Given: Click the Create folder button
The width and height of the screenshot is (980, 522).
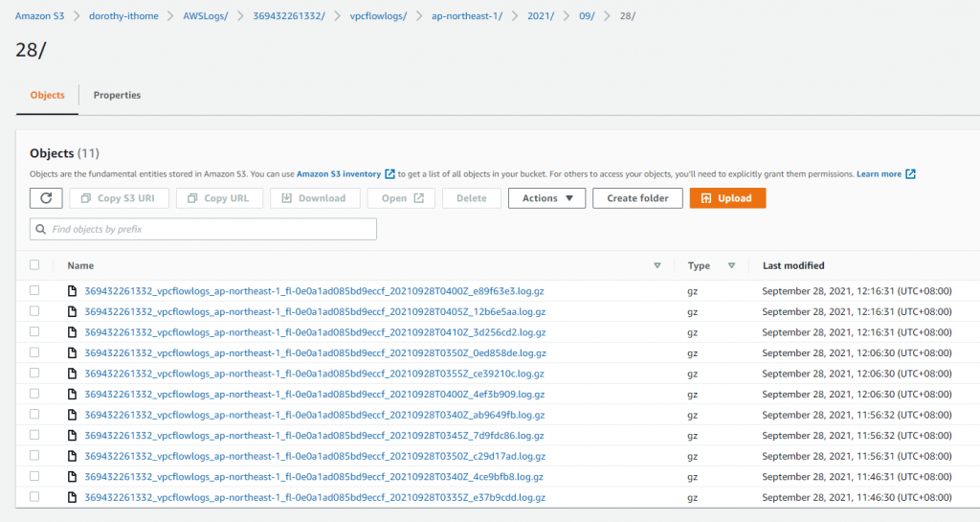Looking at the screenshot, I should pos(637,198).
